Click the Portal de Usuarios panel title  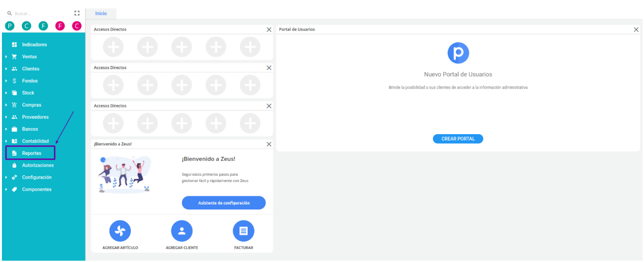click(x=297, y=29)
